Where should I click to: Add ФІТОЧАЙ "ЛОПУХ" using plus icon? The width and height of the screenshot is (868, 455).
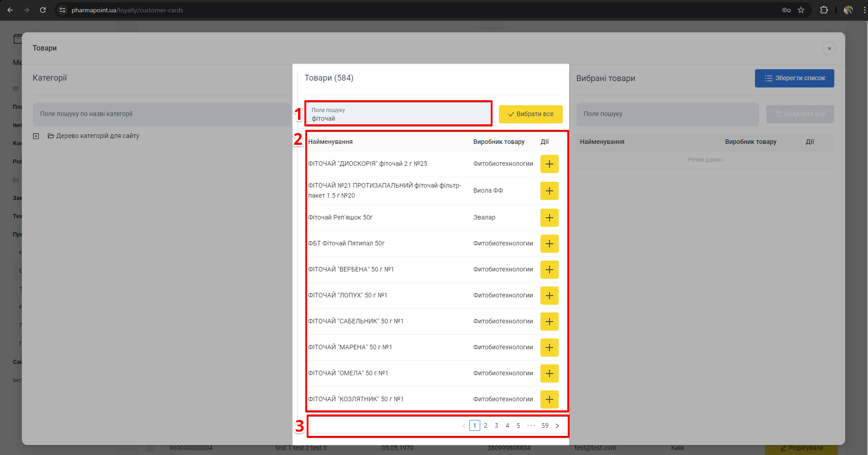pos(549,296)
